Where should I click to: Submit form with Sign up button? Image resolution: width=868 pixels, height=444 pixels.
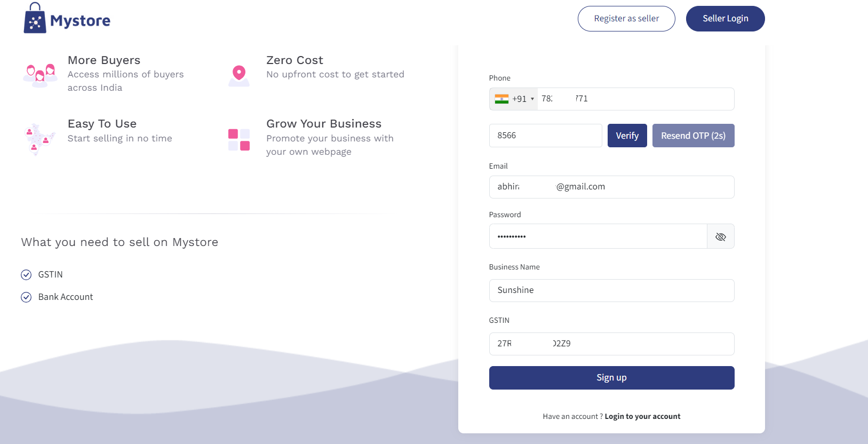[611, 378]
